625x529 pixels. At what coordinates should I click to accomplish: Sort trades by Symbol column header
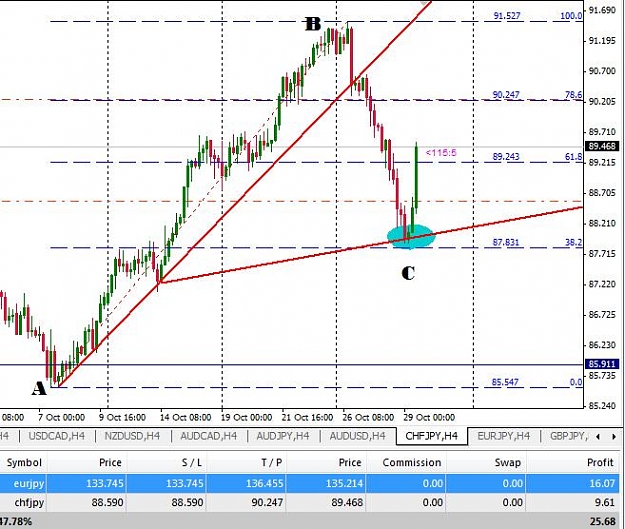coord(24,462)
